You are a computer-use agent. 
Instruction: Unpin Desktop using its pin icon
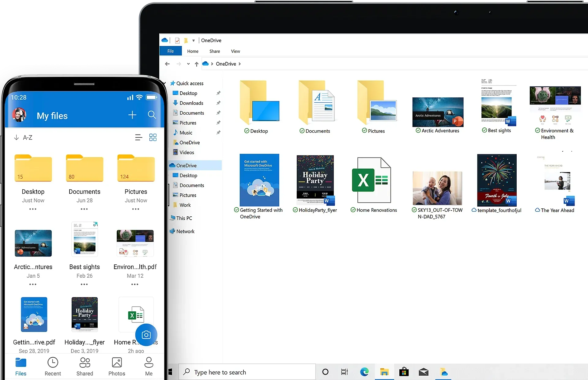218,93
